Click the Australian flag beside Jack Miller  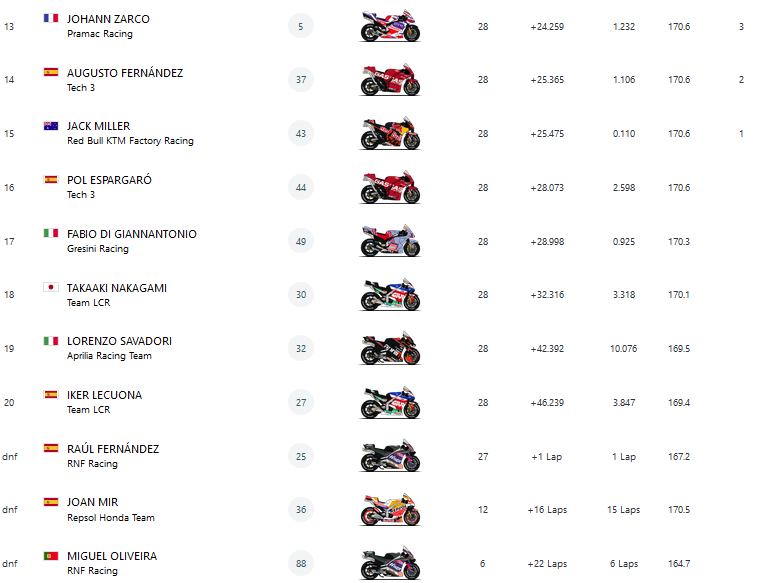click(x=51, y=126)
